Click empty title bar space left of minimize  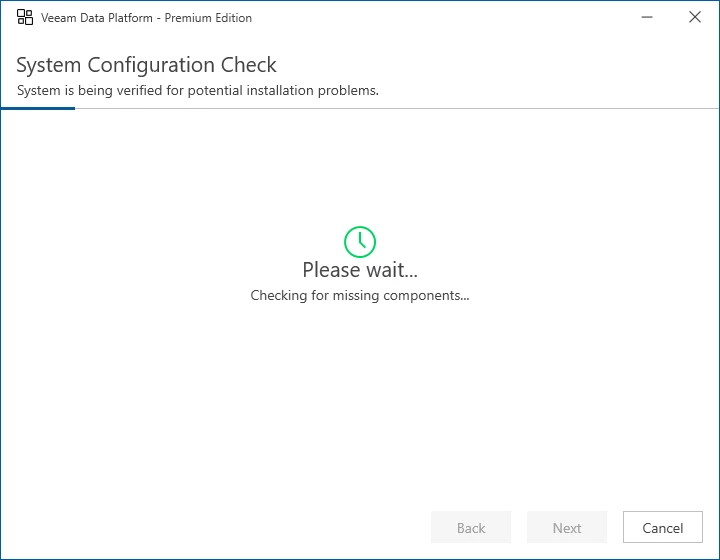450,17
